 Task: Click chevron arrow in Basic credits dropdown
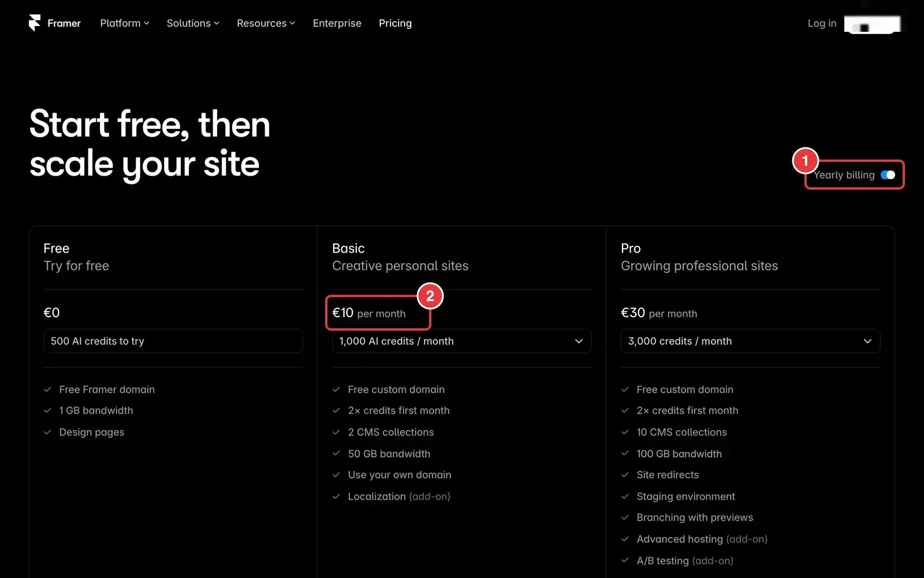pos(579,341)
